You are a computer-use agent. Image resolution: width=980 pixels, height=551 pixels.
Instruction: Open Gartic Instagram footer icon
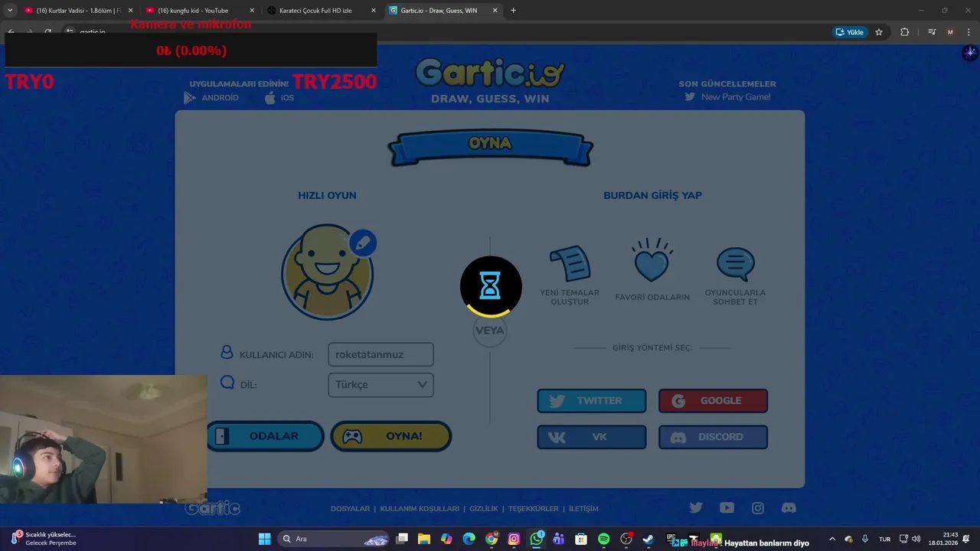pos(758,507)
